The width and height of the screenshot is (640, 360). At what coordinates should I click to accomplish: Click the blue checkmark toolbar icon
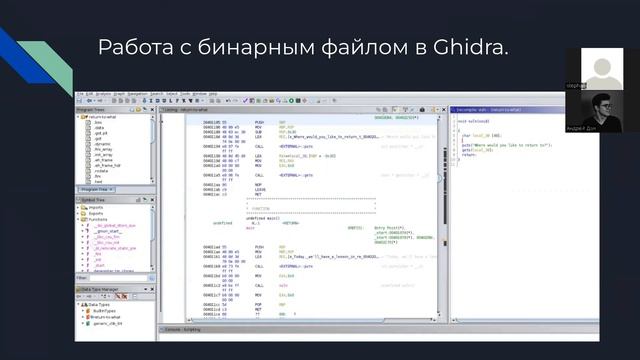[x=245, y=100]
